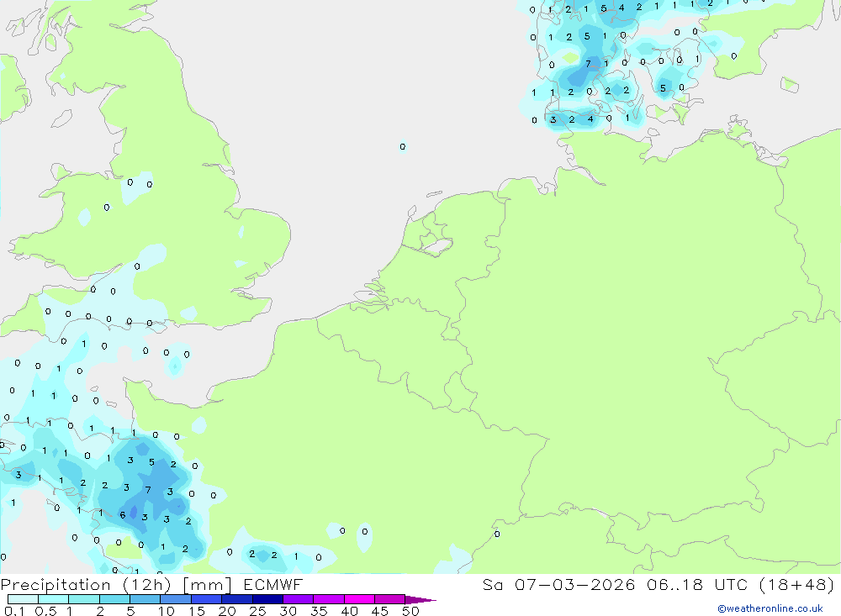Click the 35–40 mm purple legend swatch

[x=328, y=599]
